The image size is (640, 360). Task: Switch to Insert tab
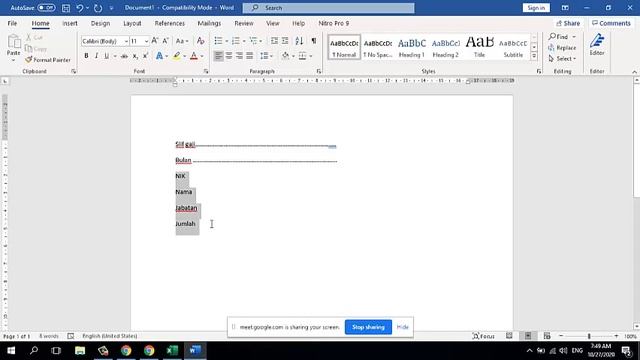(70, 23)
